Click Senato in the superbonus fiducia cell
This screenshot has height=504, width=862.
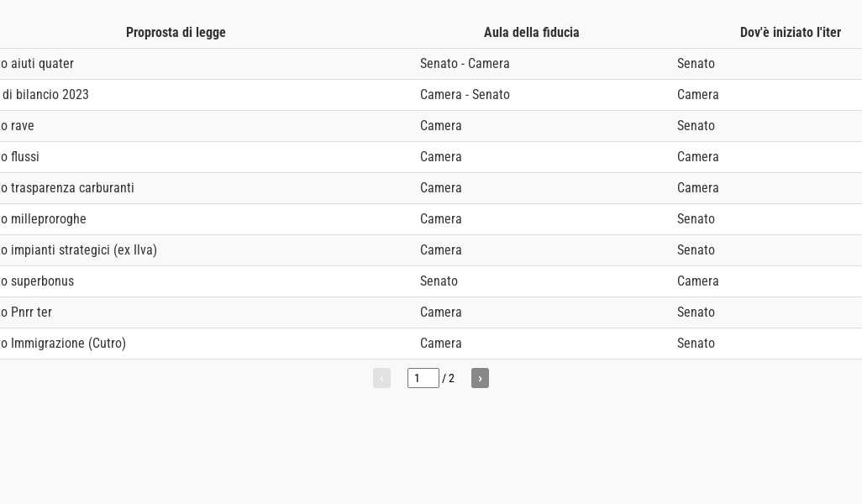click(x=439, y=281)
